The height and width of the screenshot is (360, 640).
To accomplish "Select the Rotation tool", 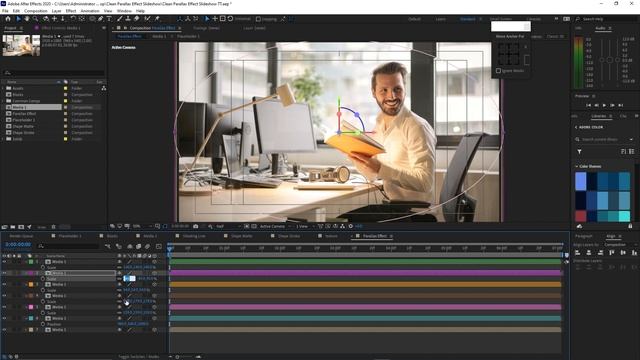I will [x=73, y=19].
